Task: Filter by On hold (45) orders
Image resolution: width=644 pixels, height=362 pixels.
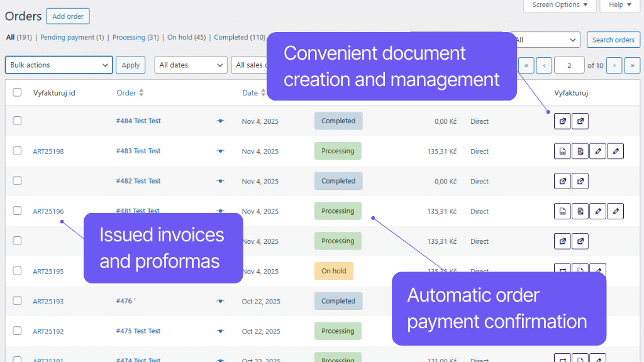Action: click(x=186, y=37)
